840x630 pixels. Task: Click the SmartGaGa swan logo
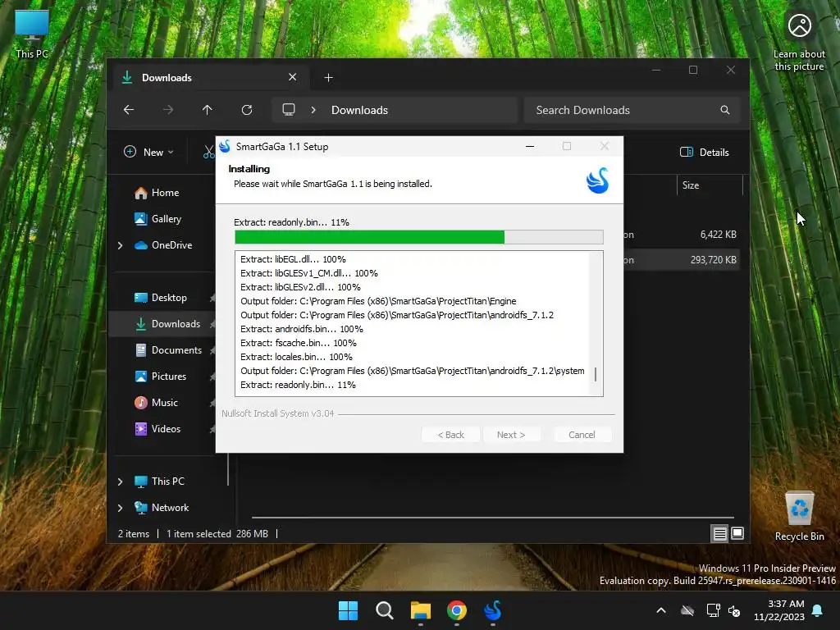[x=597, y=180]
